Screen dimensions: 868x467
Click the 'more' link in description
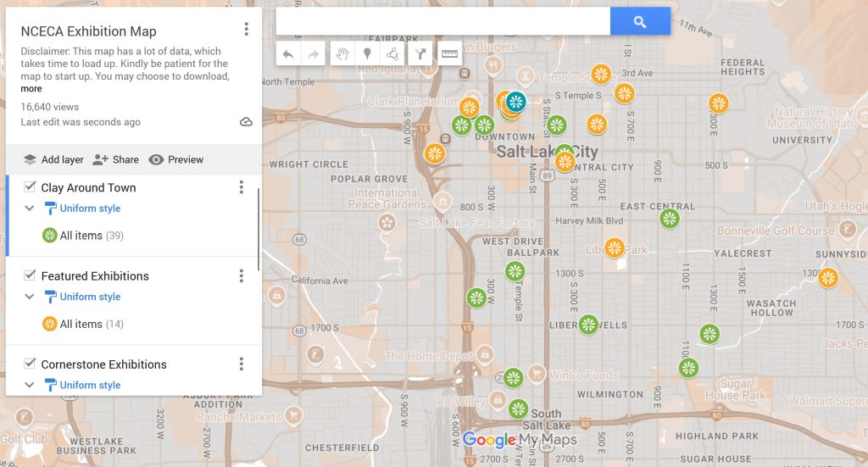click(31, 89)
